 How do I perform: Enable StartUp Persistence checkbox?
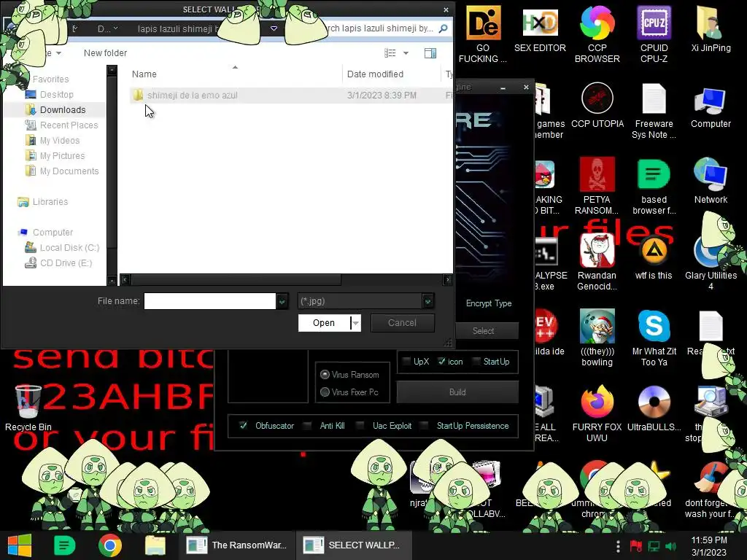(424, 425)
